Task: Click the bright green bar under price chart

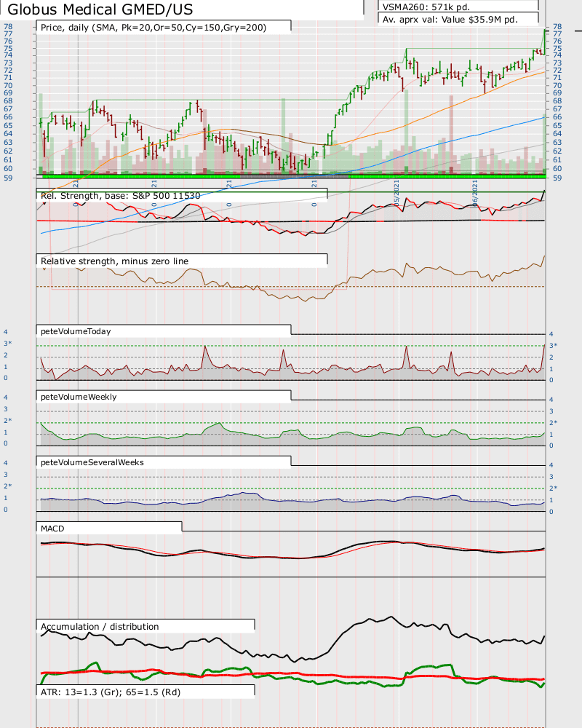Action: pos(290,176)
